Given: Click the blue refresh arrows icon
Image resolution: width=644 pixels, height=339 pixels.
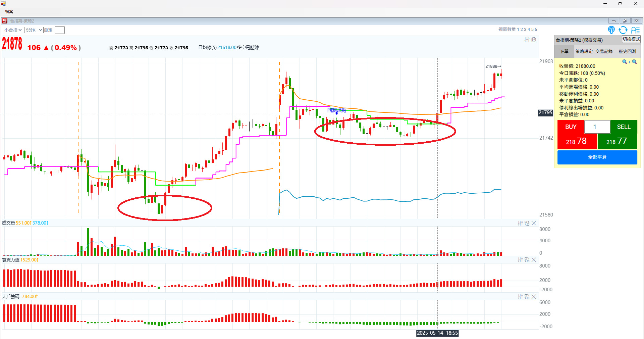Looking at the screenshot, I should [x=623, y=30].
